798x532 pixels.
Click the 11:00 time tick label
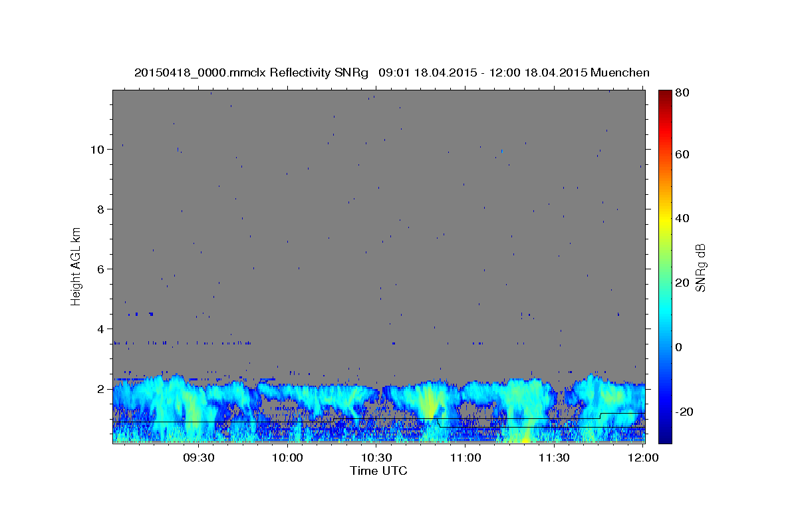coord(465,458)
